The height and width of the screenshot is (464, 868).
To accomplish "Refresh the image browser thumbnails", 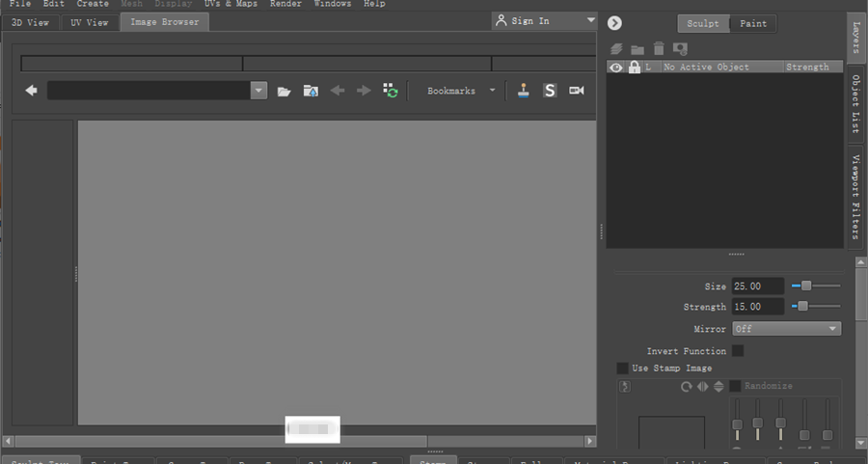I will (391, 91).
